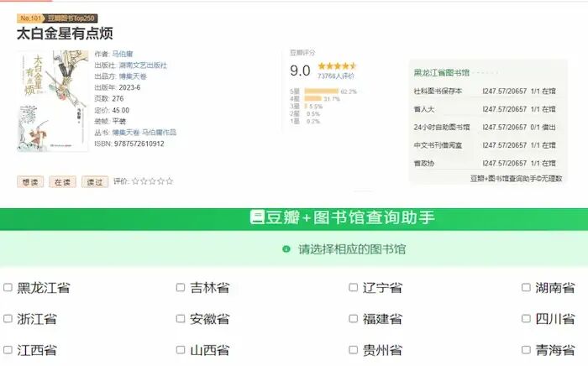This screenshot has height=366, width=588.
Task: Check the 湖南省 checkbox
Action: click(526, 287)
